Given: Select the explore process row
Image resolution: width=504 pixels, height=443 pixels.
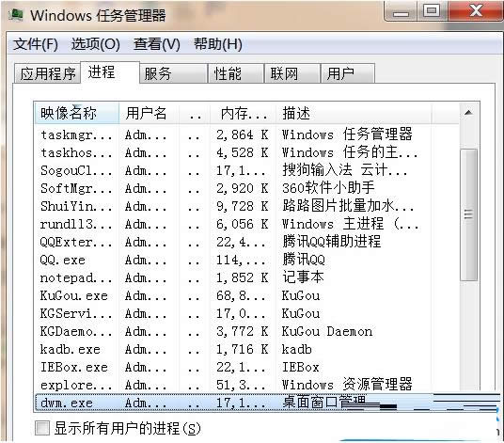Looking at the screenshot, I should (247, 385).
